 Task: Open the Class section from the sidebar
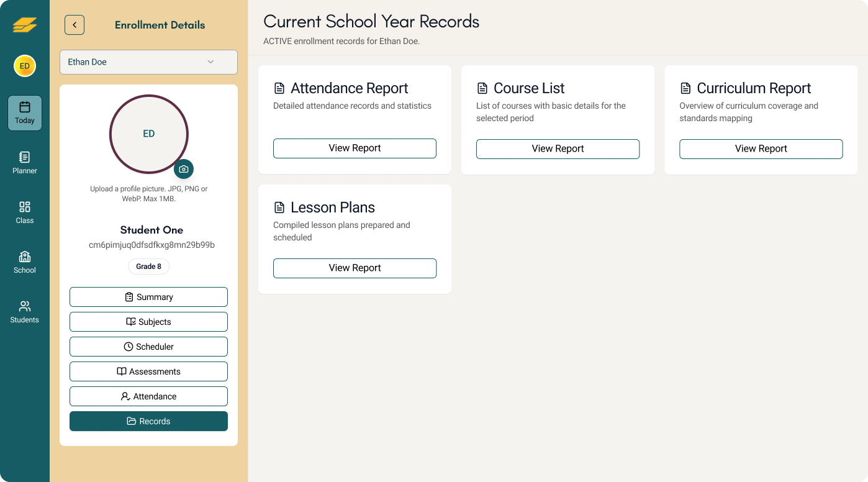pyautogui.click(x=24, y=212)
